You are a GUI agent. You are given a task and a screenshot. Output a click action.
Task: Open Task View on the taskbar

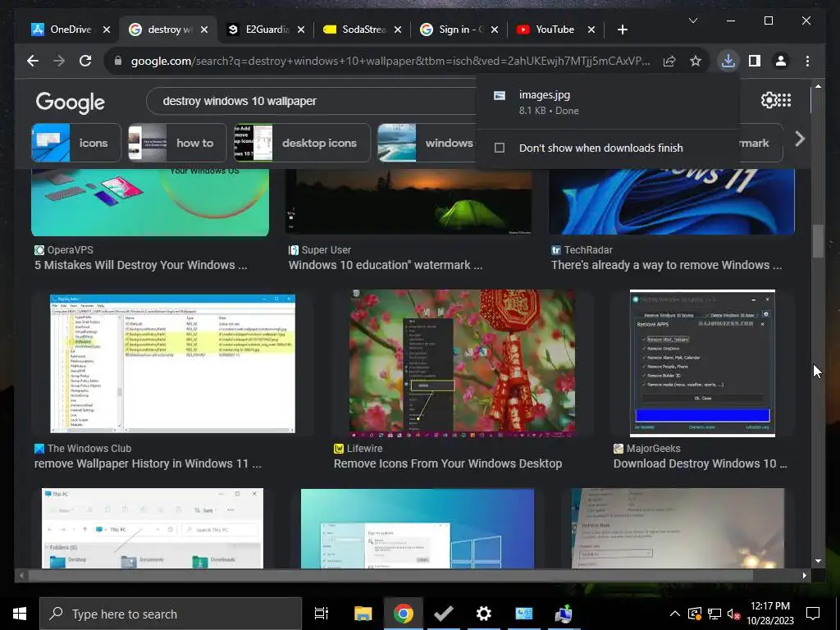coord(321,614)
